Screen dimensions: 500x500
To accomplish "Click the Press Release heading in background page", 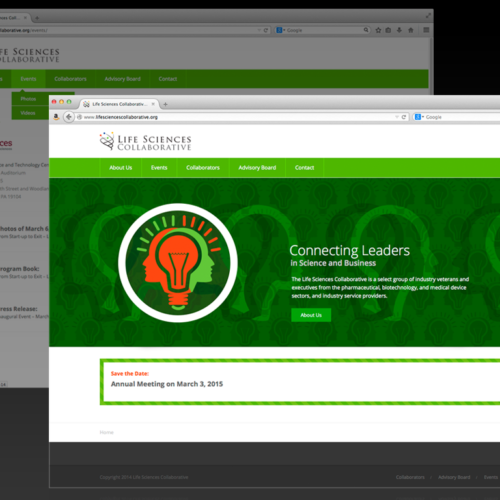I will tap(18, 309).
